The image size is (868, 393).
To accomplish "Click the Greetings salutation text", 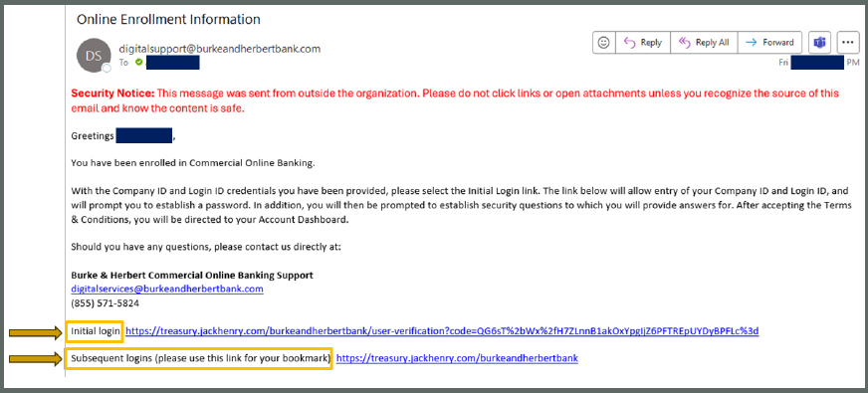I will 93,135.
